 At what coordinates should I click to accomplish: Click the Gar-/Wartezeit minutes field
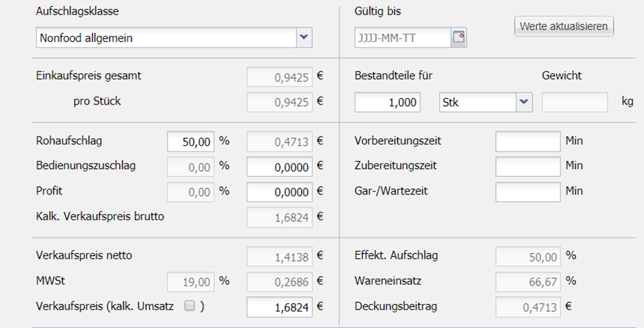coord(528,191)
